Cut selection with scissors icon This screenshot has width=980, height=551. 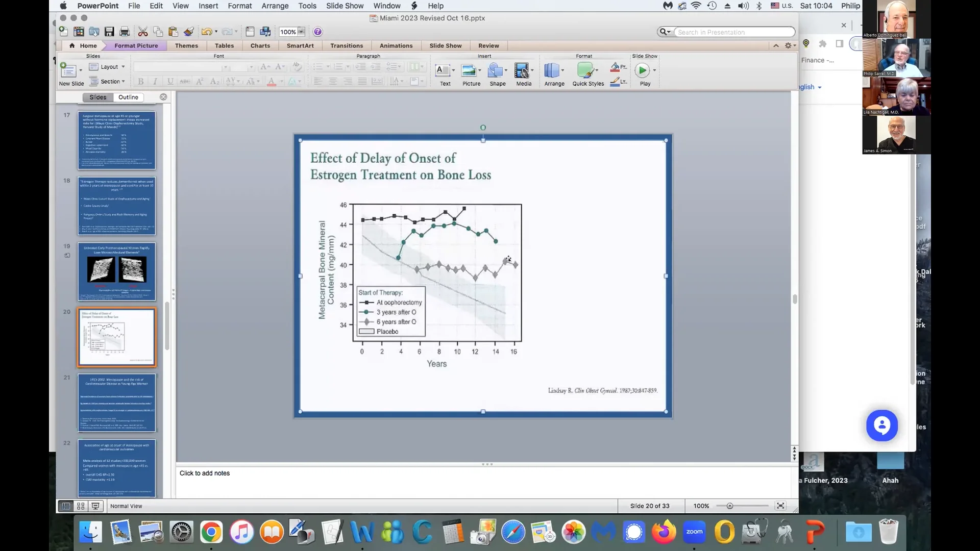click(143, 32)
